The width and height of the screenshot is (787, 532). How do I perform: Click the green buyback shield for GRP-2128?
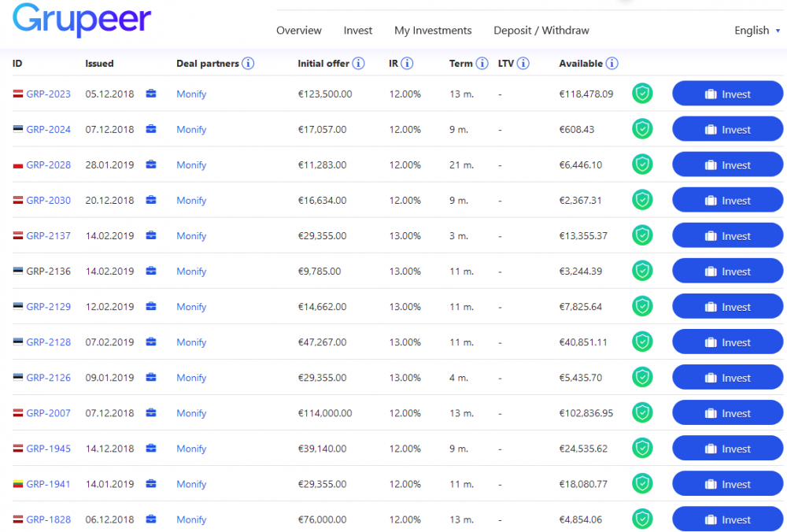click(x=643, y=342)
